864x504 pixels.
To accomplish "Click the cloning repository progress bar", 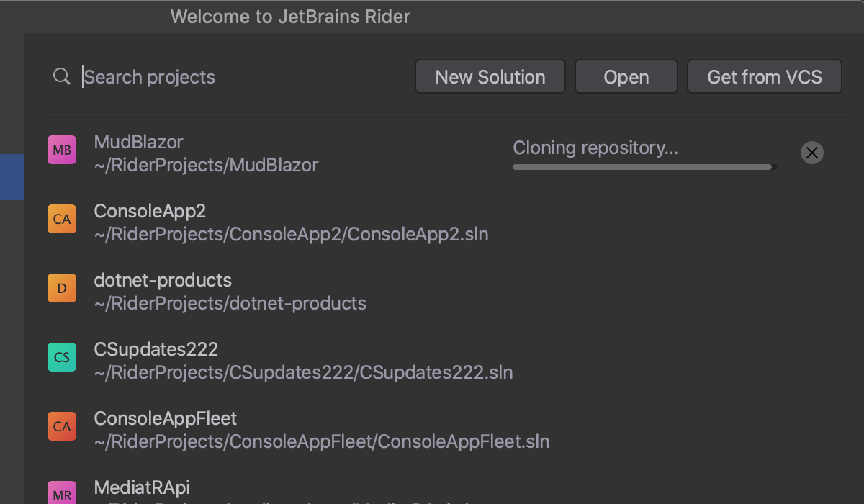I will pos(644,167).
